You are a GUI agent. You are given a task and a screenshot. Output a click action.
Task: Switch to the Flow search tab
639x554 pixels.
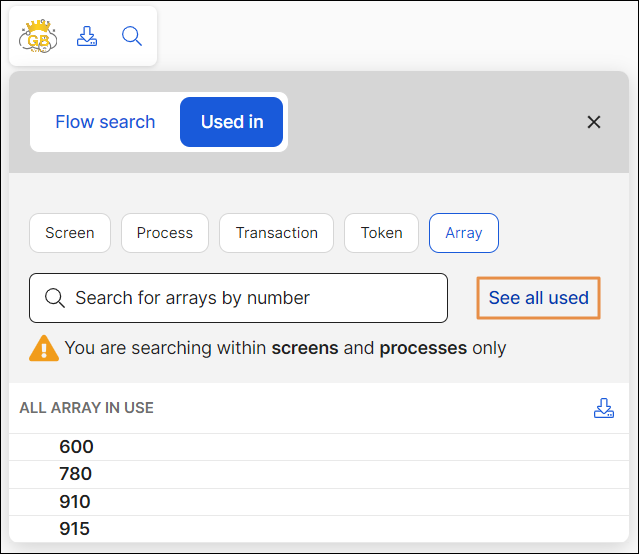[105, 122]
